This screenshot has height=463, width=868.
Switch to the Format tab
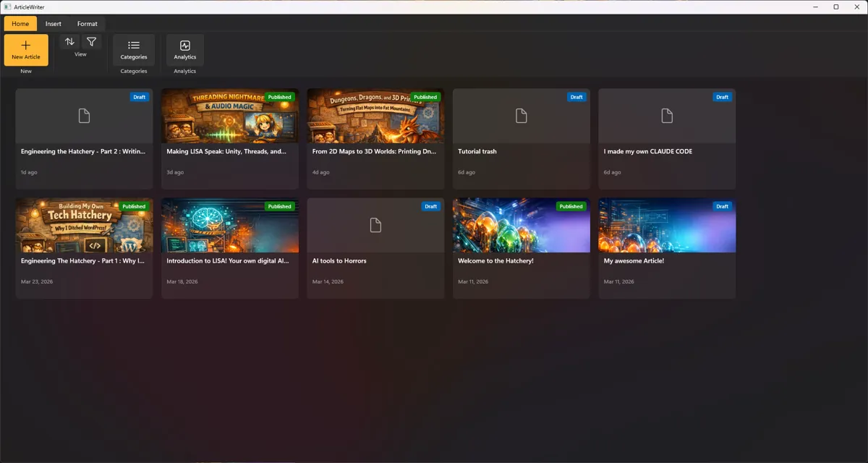pyautogui.click(x=88, y=24)
